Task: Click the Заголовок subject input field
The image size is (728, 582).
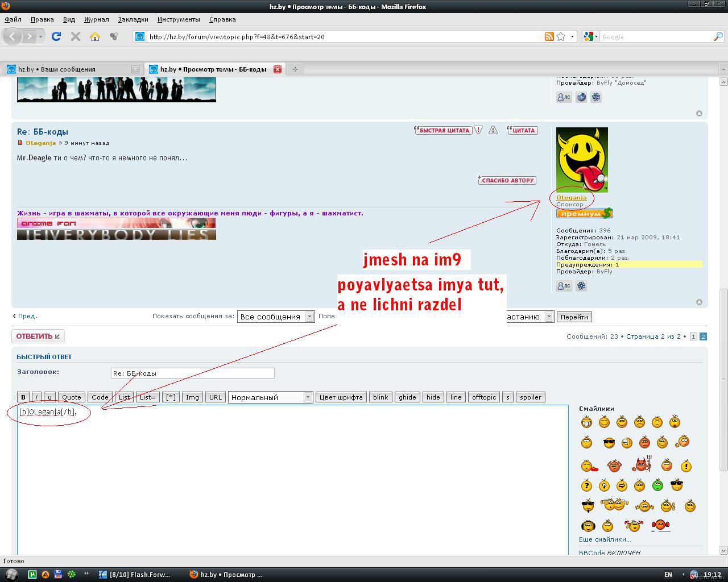Action: tap(192, 373)
